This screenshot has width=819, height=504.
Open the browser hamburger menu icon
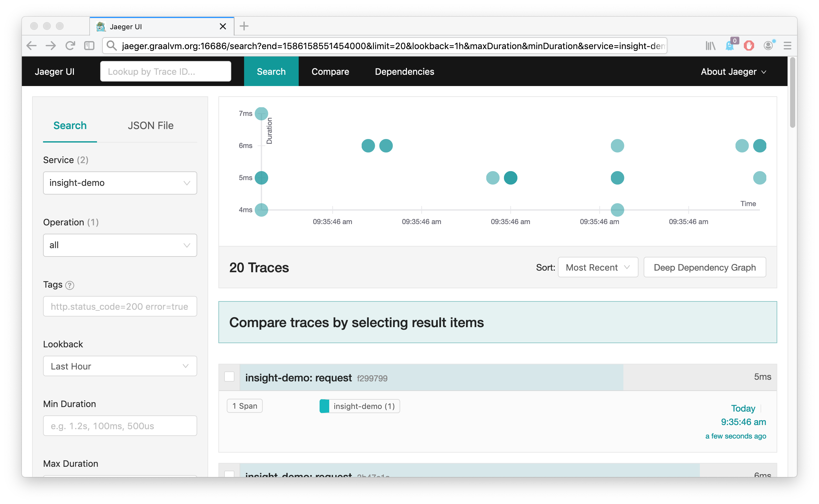click(x=787, y=46)
